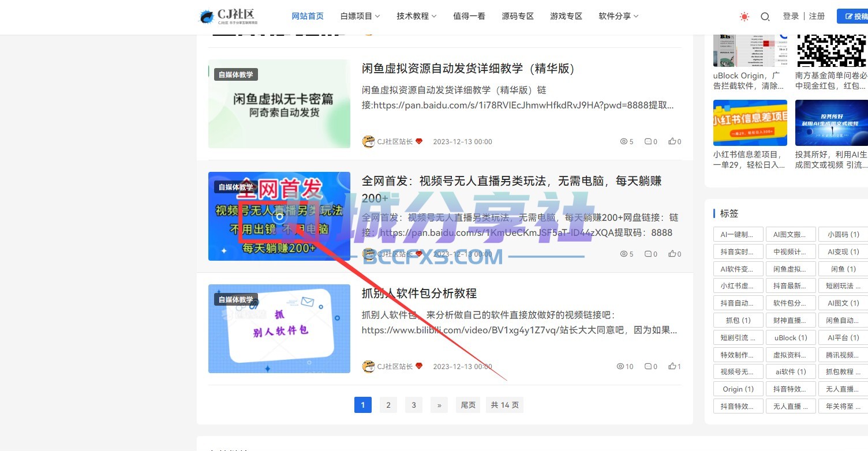Select the uBlock (1) tag
The width and height of the screenshot is (868, 451).
tap(791, 337)
